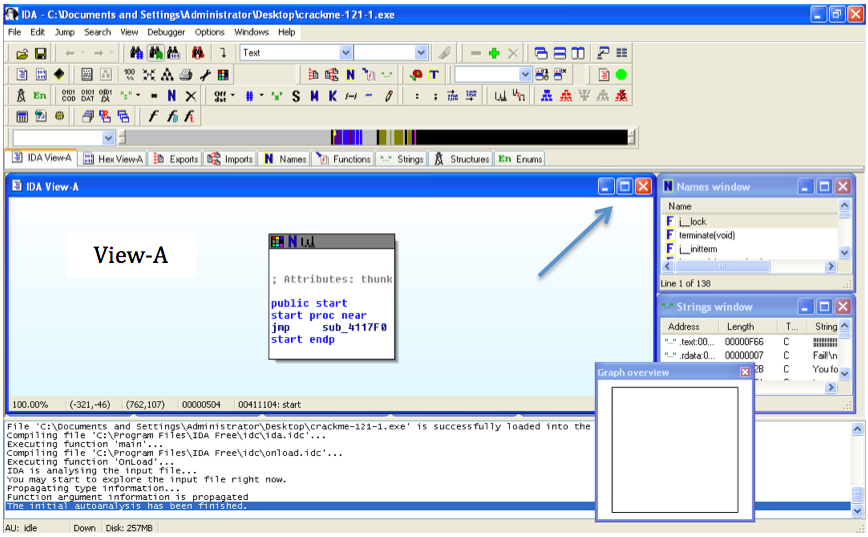
Task: Open the dropdown left of navigation band
Action: 108,138
